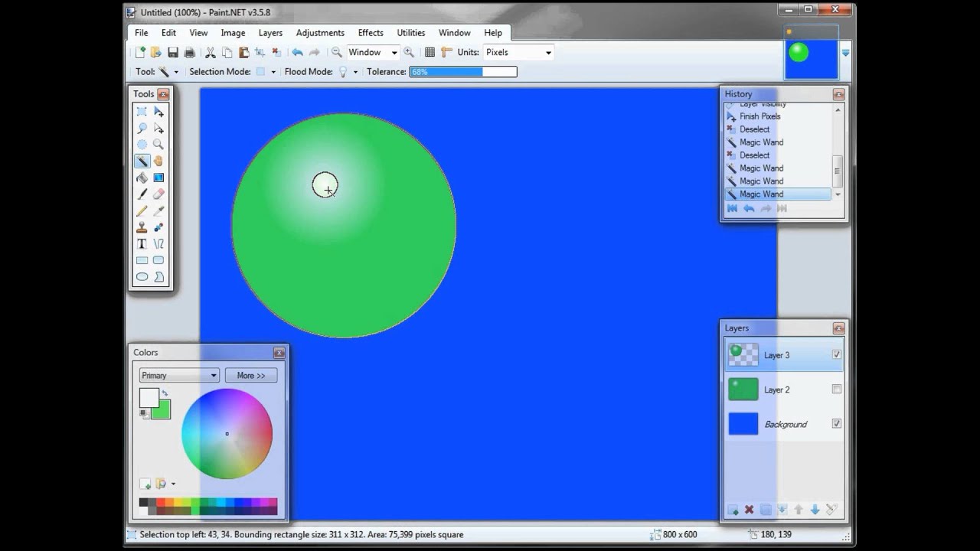This screenshot has width=980, height=551.
Task: Open the Adjustments menu
Action: [x=320, y=33]
